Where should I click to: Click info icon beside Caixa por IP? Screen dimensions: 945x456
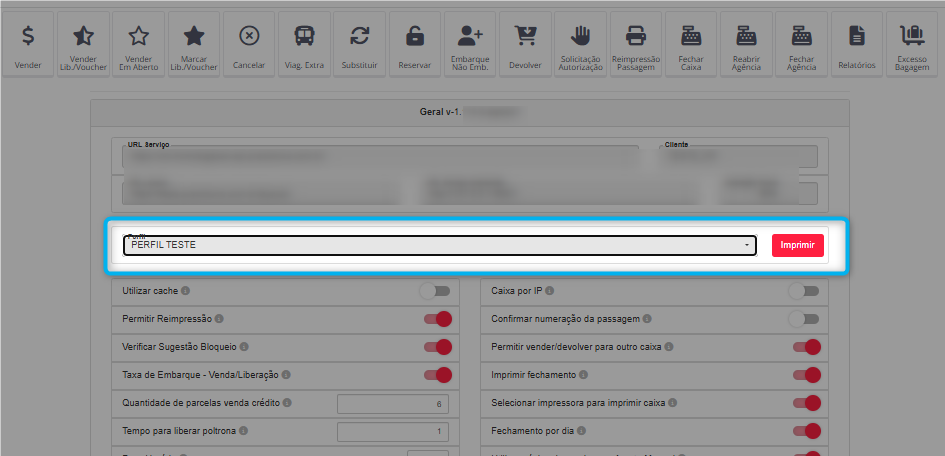pos(550,291)
